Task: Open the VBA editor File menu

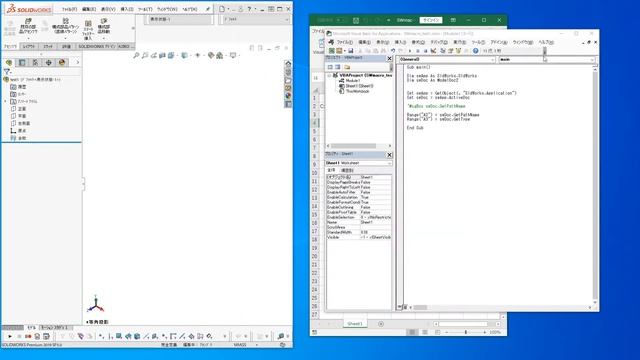Action: (x=344, y=42)
